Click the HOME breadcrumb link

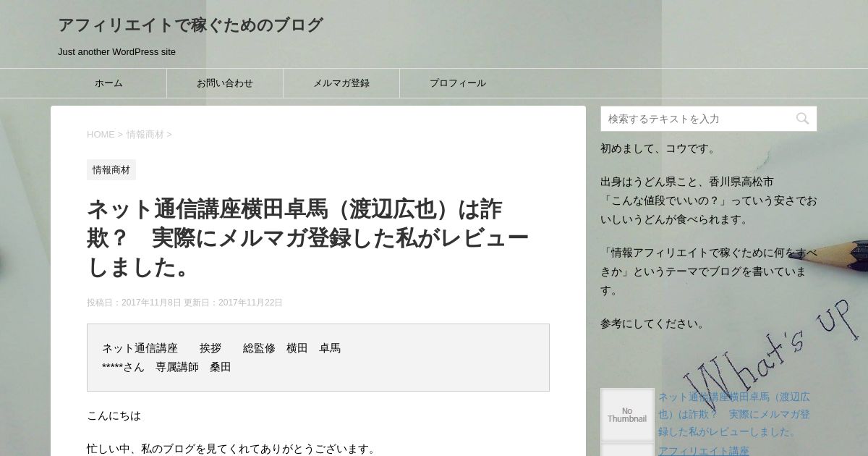pos(101,135)
